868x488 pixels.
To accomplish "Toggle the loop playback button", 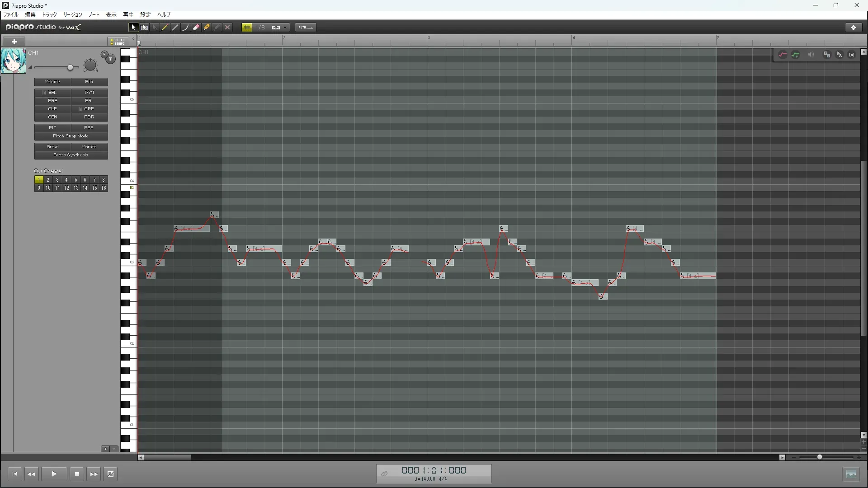I will point(110,474).
